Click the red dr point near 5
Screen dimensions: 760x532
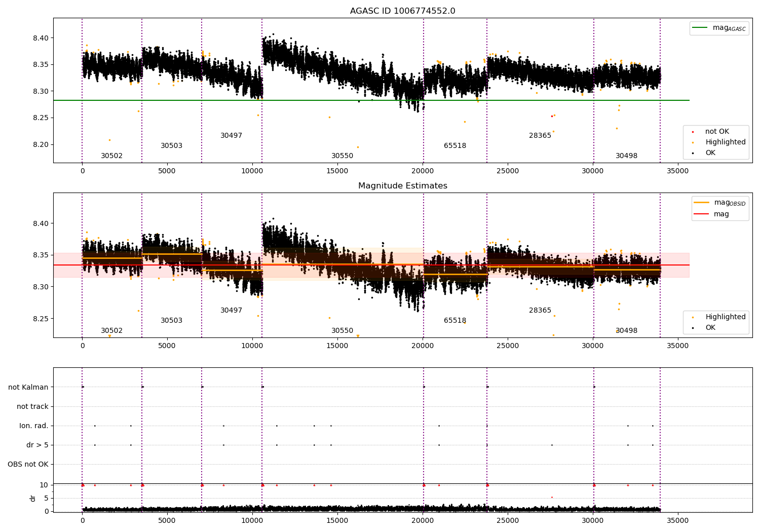point(552,497)
